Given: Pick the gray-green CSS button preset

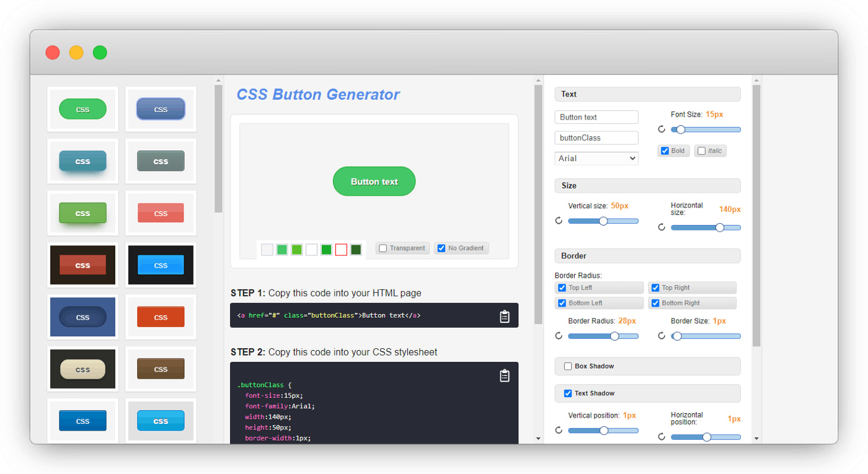Looking at the screenshot, I should 161,161.
